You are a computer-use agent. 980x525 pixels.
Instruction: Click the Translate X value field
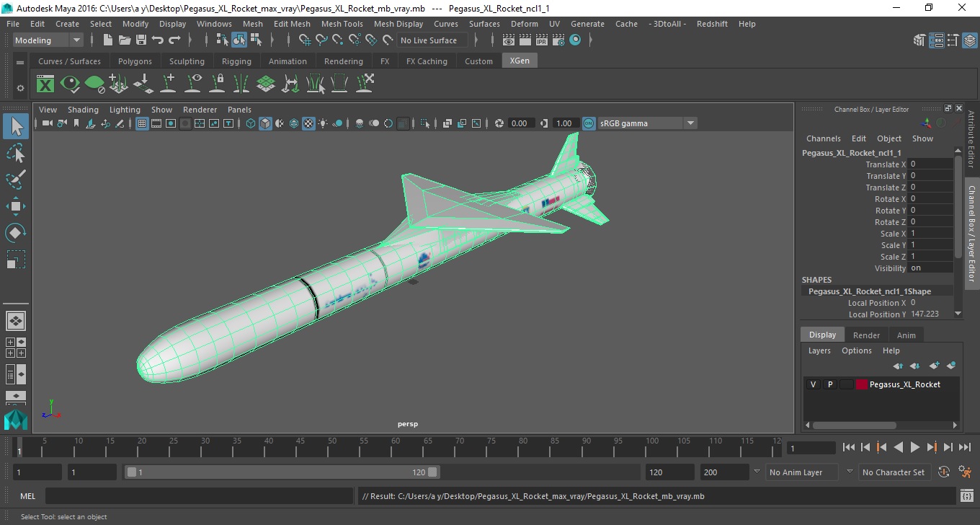click(x=930, y=164)
